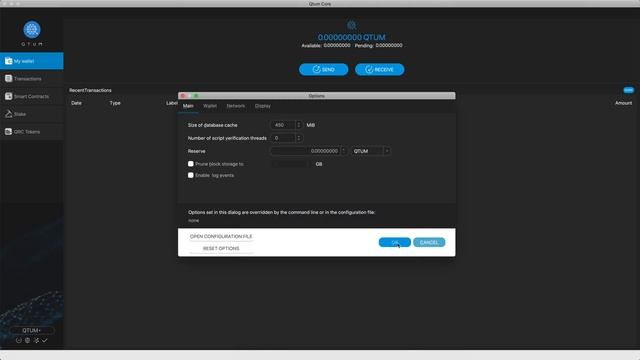The width and height of the screenshot is (640, 360).
Task: Click the 0.00000000 QTUM balance text
Action: click(x=351, y=37)
